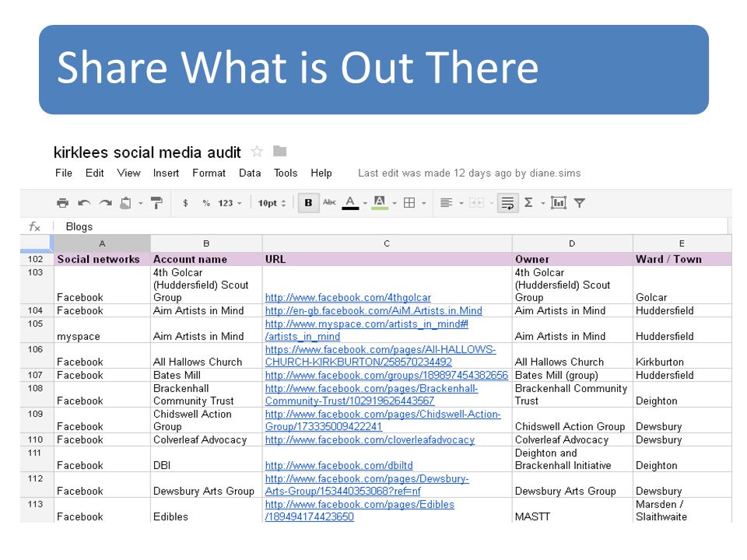Viewport: 747px width, 560px height.
Task: Select column C header
Action: (387, 243)
